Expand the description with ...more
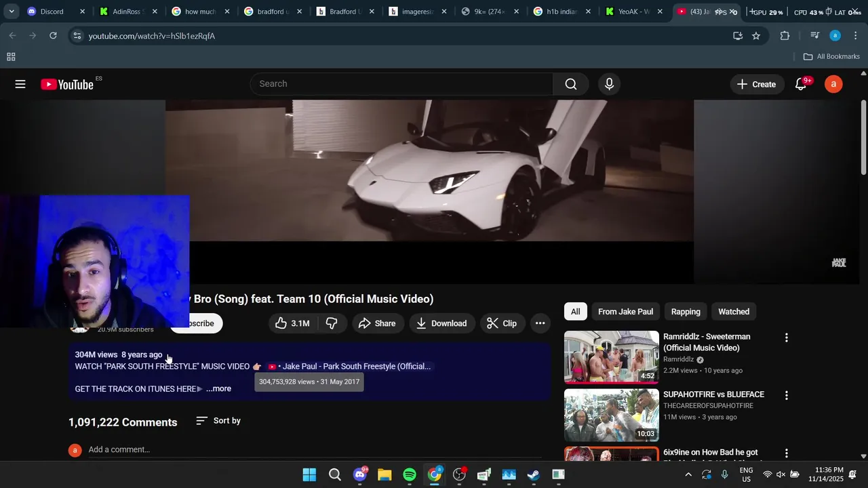868x488 pixels. (218, 389)
